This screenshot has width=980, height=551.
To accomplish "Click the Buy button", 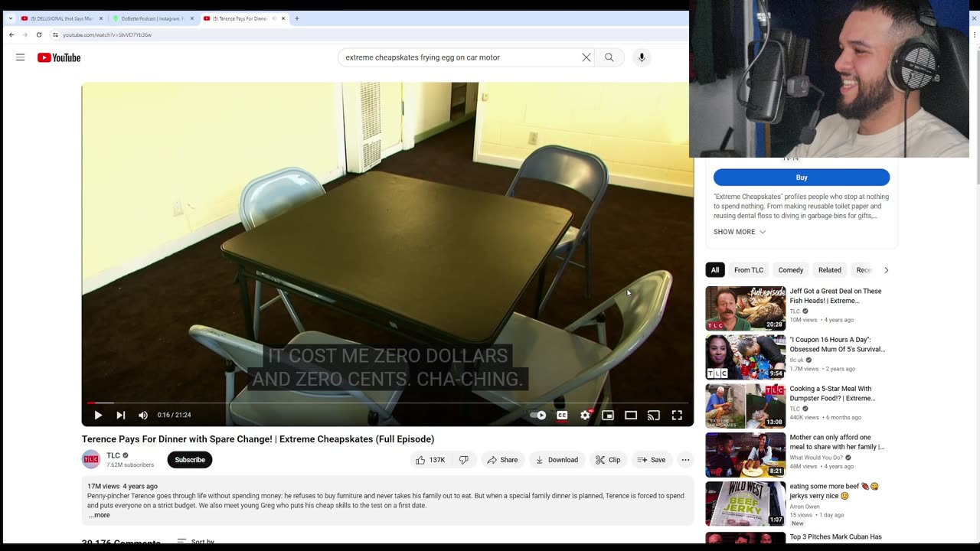I will [x=802, y=178].
